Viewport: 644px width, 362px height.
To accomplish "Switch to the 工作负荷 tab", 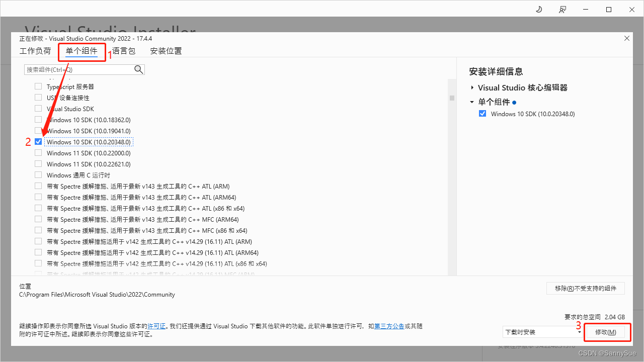I will coord(35,51).
